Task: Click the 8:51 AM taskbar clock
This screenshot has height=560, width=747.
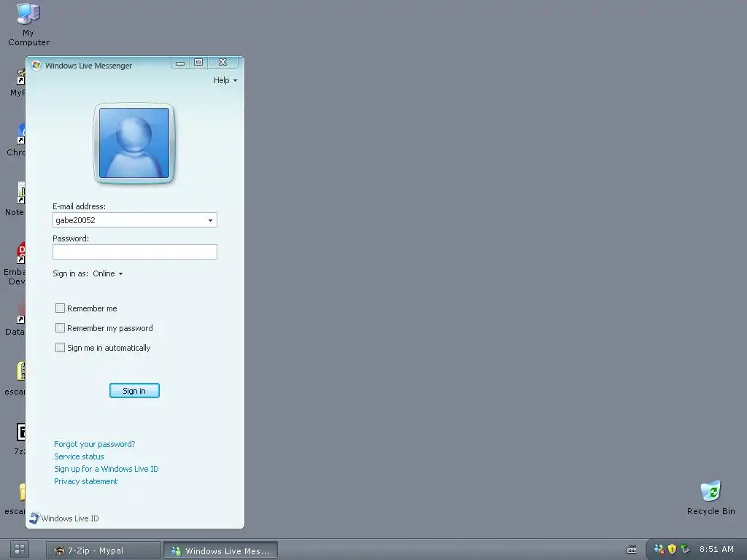Action: pyautogui.click(x=716, y=549)
